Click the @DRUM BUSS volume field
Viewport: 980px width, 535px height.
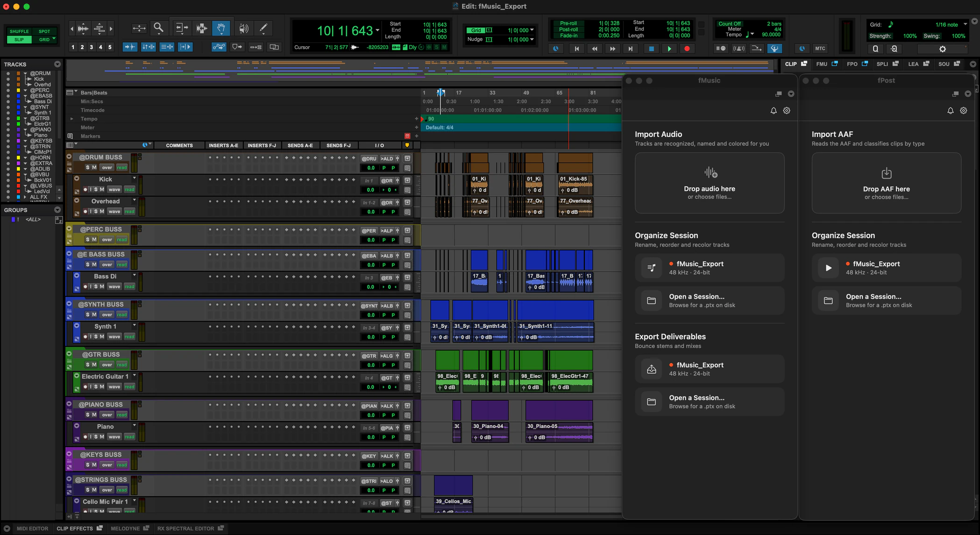pos(370,168)
